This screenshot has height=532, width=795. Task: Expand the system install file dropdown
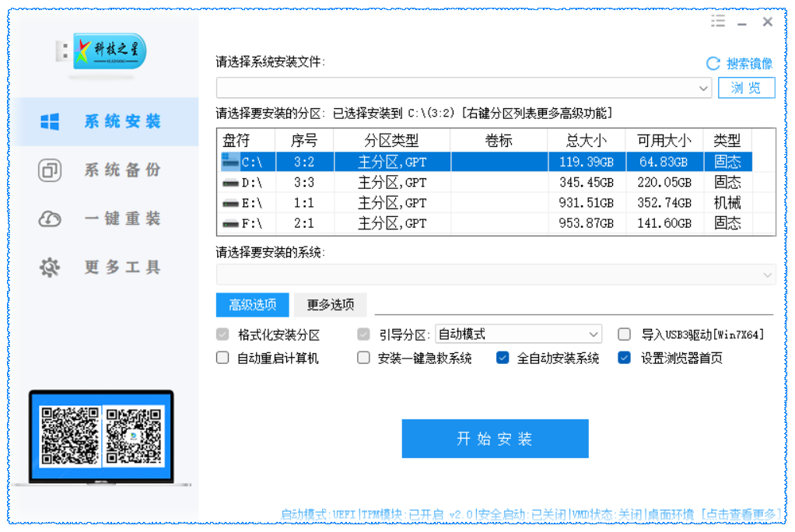pos(703,88)
